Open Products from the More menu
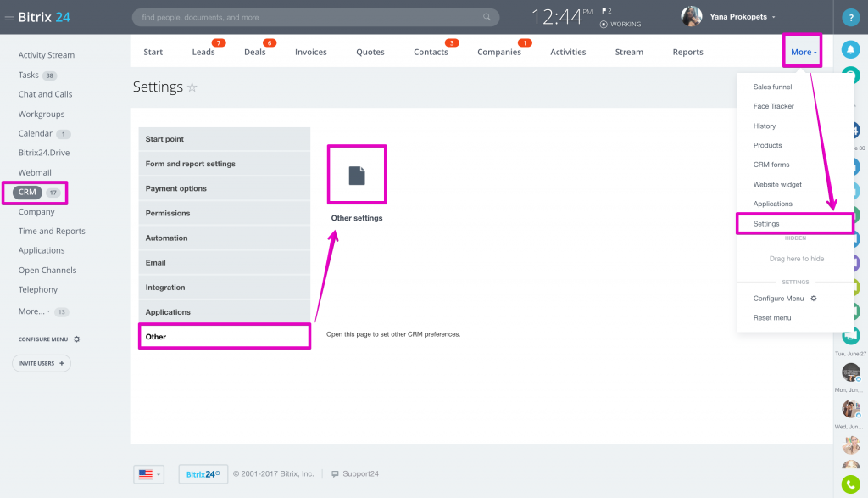The width and height of the screenshot is (868, 498). click(767, 145)
